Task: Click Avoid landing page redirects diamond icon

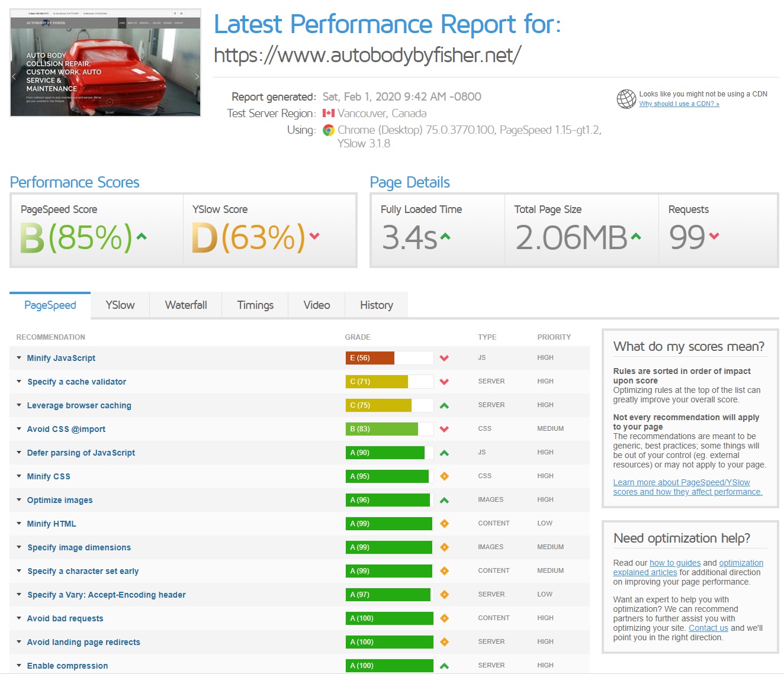Action: tap(444, 642)
